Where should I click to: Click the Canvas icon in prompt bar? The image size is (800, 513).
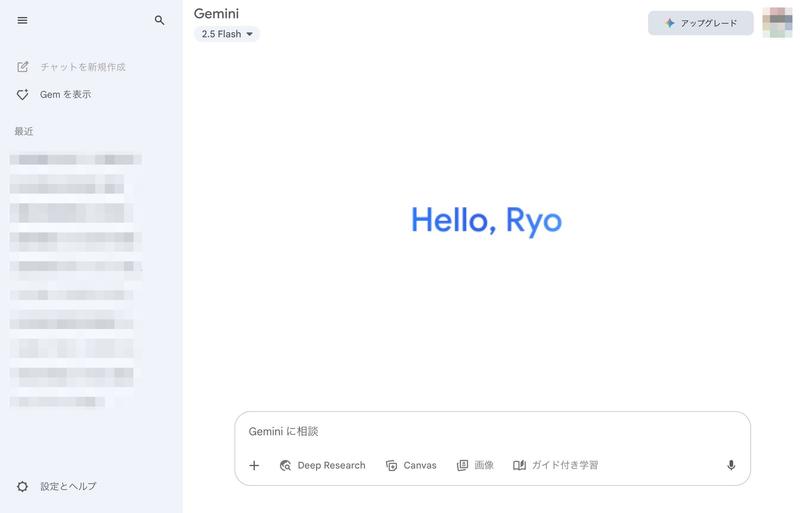coord(391,466)
